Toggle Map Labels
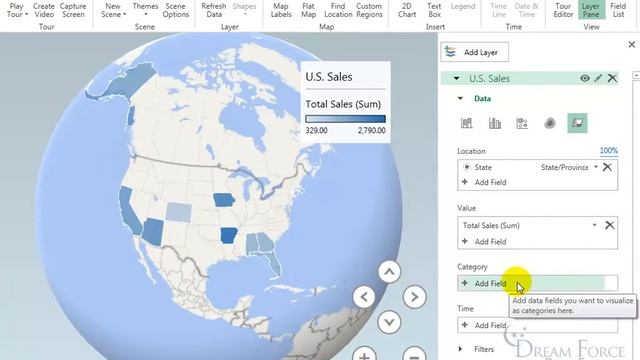Image resolution: width=640 pixels, height=360 pixels. (x=281, y=10)
